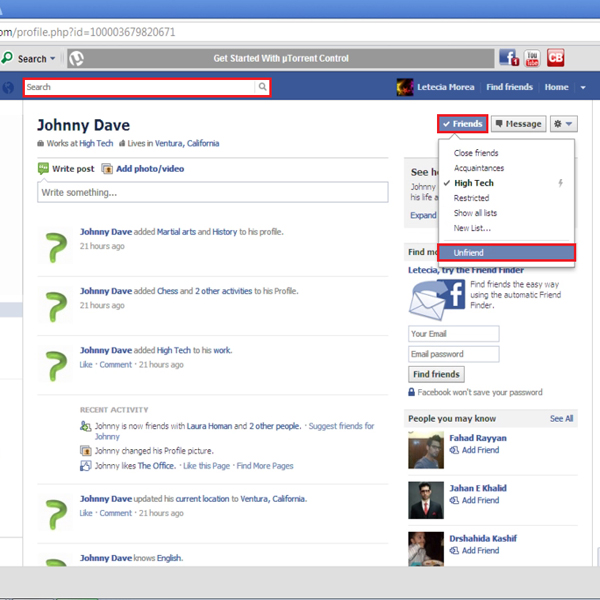
Task: Open the YouTube toolbar shortcut icon
Action: coord(532,58)
